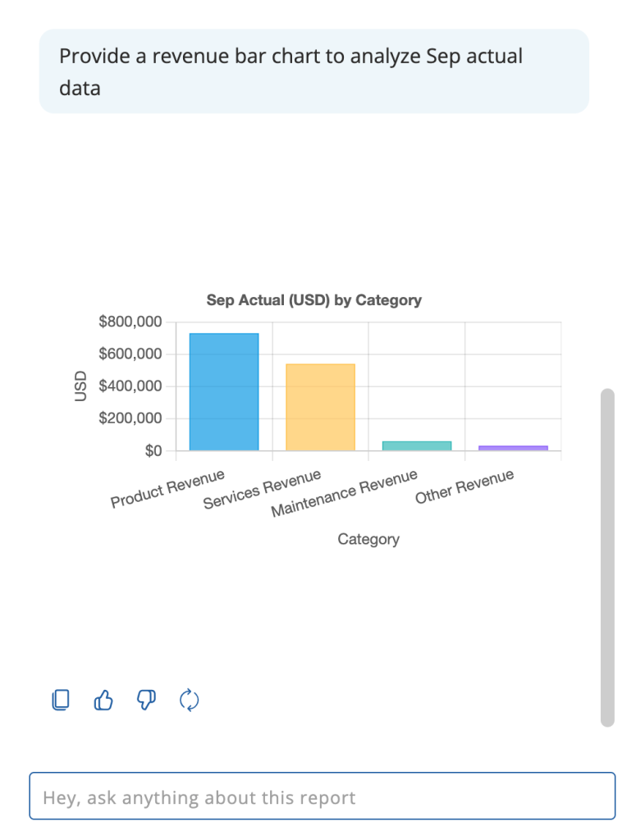
Task: Select the orange Services Revenue bar
Action: [x=320, y=408]
